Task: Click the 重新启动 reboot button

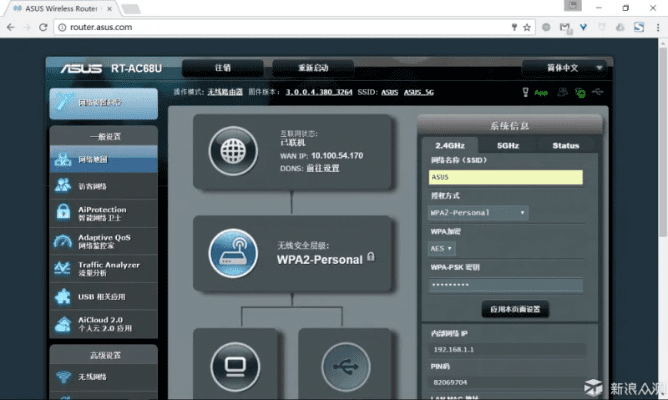Action: pos(311,68)
